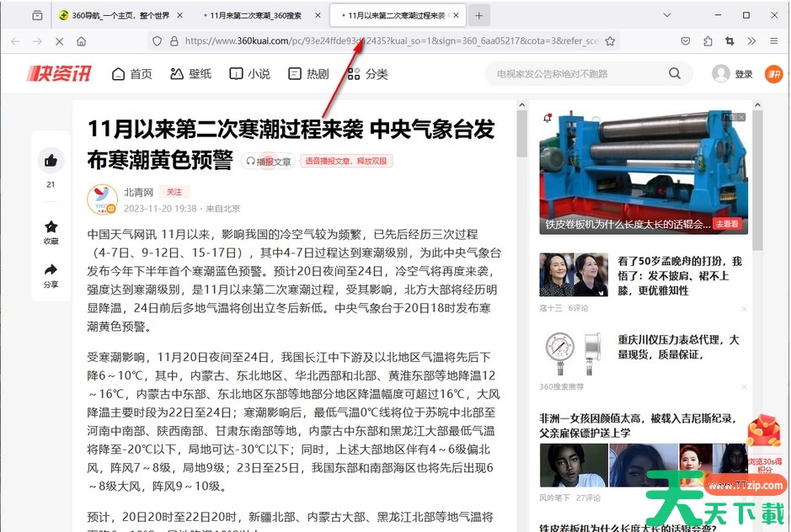Click the thumbs-up like icon
Screen dimensions: 791x532
click(51, 161)
